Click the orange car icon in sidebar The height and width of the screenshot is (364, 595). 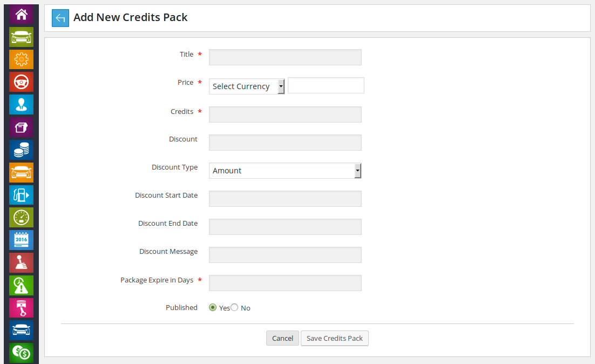point(21,172)
